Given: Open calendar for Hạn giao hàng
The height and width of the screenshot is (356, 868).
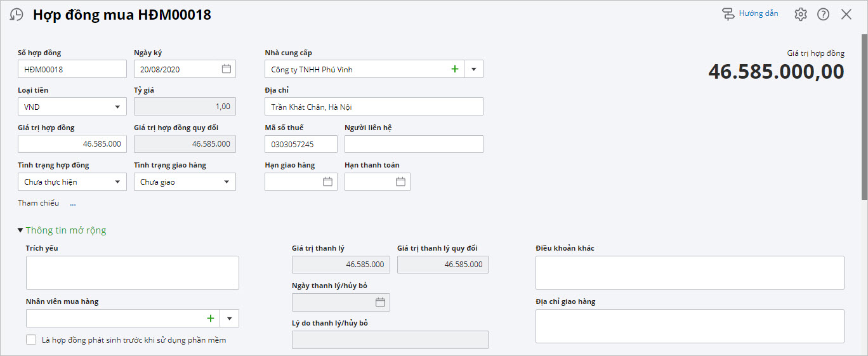Looking at the screenshot, I should coord(327,182).
